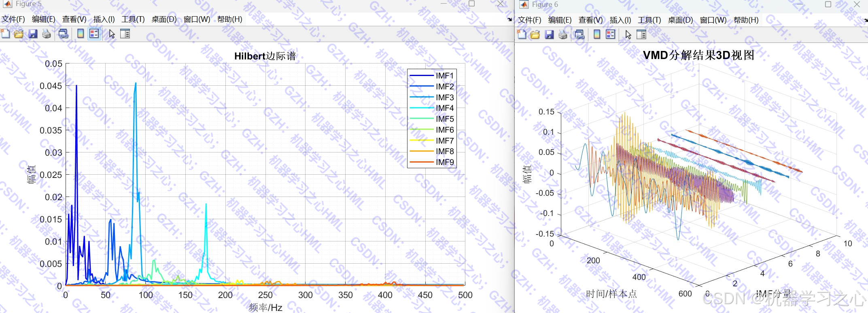
Task: Open 编辑(E) menu in Figure 6
Action: pyautogui.click(x=560, y=20)
